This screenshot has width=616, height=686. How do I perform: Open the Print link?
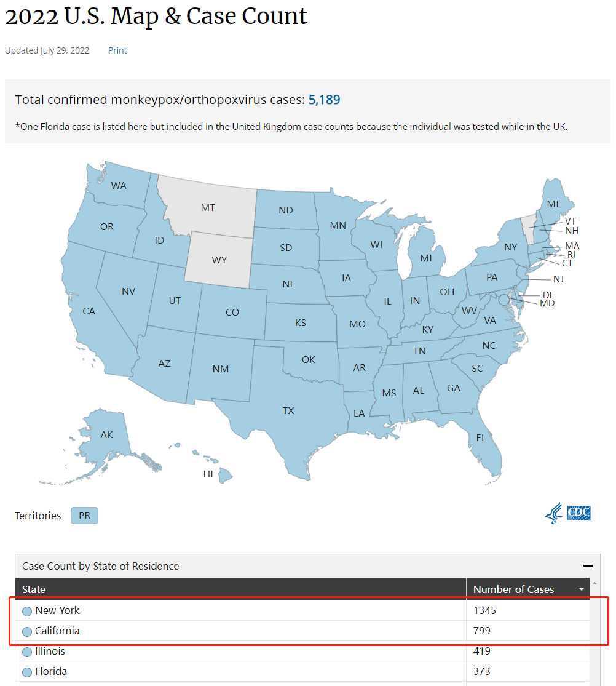[x=117, y=50]
